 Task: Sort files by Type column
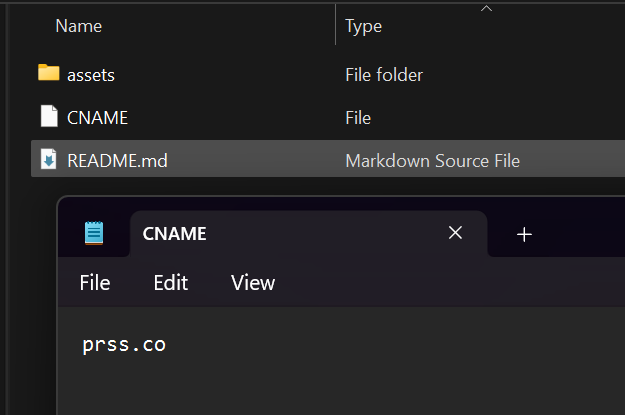[x=363, y=27]
